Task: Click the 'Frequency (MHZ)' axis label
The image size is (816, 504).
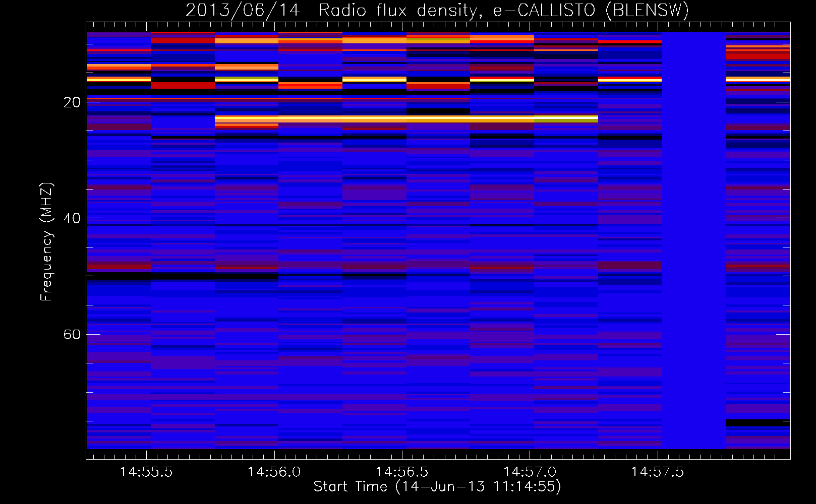Action: click(x=46, y=242)
